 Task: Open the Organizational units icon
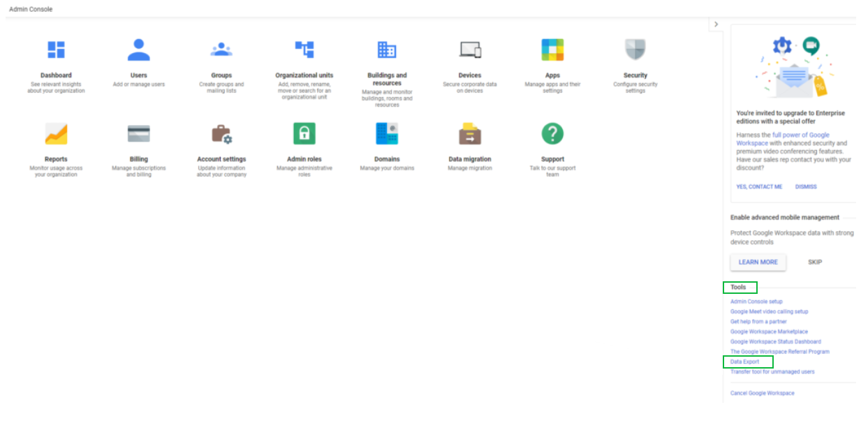(304, 50)
